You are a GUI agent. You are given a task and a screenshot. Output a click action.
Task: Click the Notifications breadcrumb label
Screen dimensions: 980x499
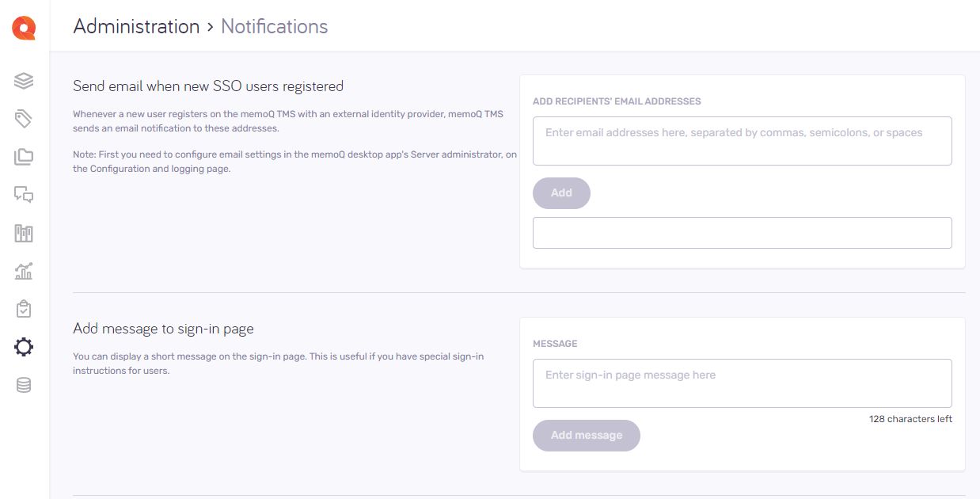274,26
